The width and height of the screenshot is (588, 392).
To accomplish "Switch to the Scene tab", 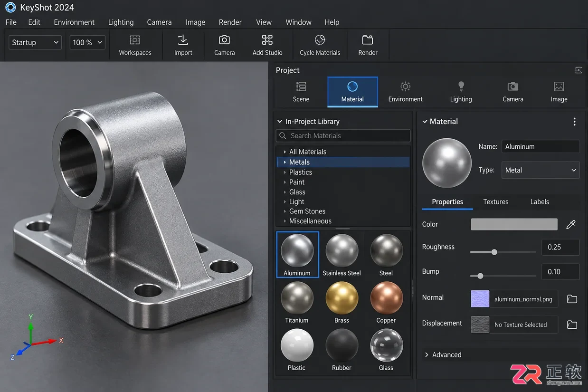I will coord(301,92).
